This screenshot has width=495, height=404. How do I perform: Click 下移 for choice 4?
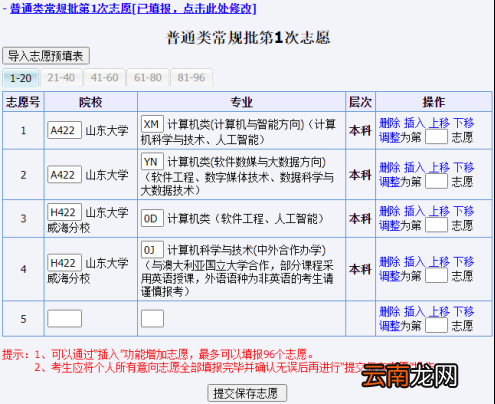[x=464, y=262]
